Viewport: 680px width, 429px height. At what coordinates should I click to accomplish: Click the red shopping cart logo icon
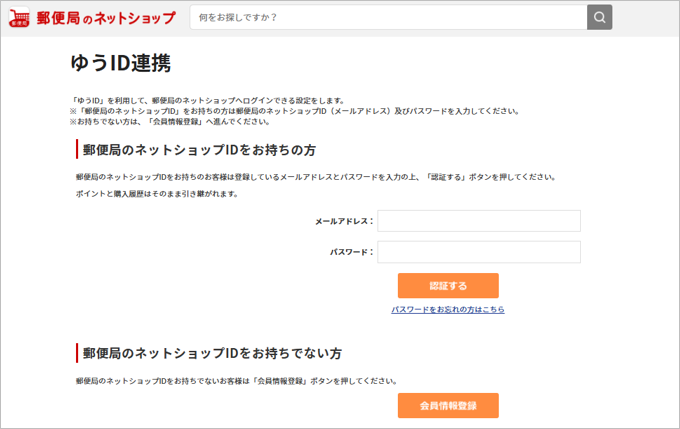point(19,17)
